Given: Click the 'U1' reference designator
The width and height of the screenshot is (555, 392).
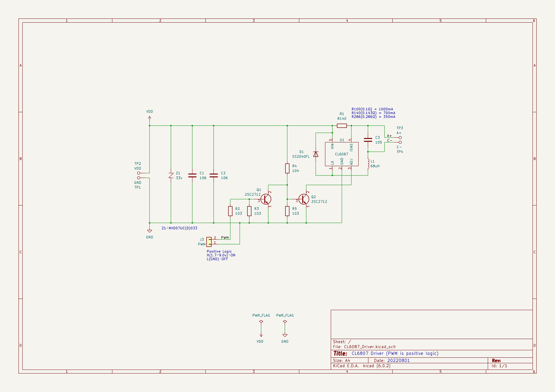Looking at the screenshot, I should coord(342,140).
